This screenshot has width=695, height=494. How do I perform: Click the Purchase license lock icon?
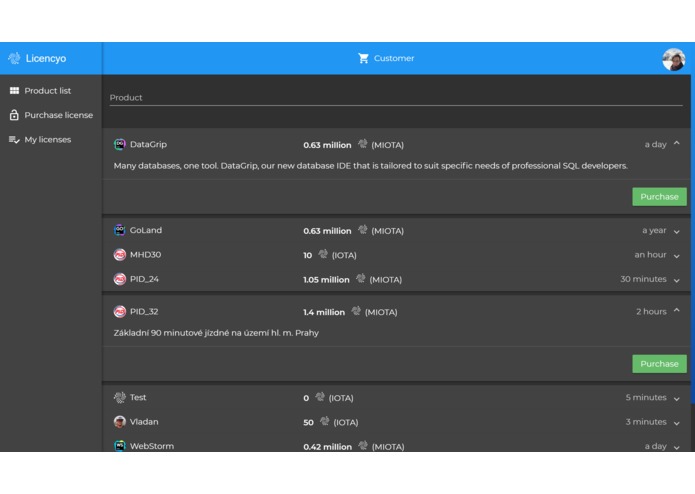14,115
